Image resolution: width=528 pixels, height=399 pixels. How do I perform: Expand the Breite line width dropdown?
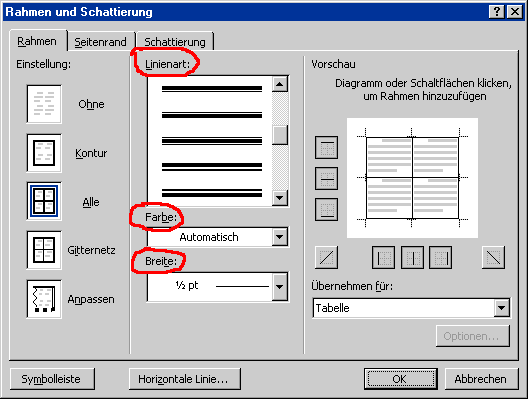click(280, 287)
